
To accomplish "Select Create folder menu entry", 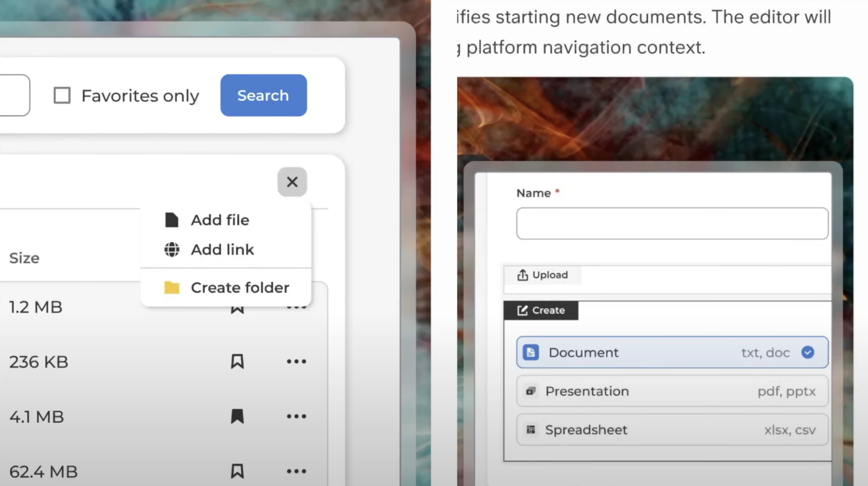I will (240, 288).
